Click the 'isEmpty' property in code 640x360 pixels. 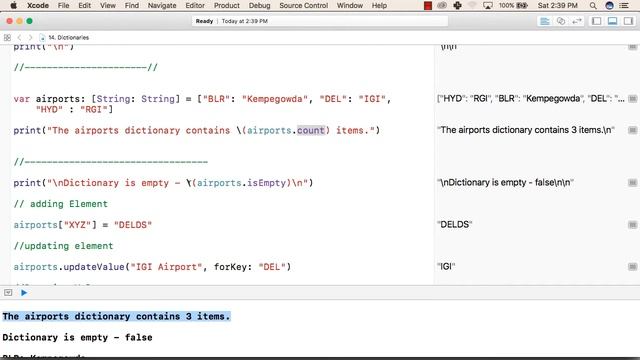point(266,183)
